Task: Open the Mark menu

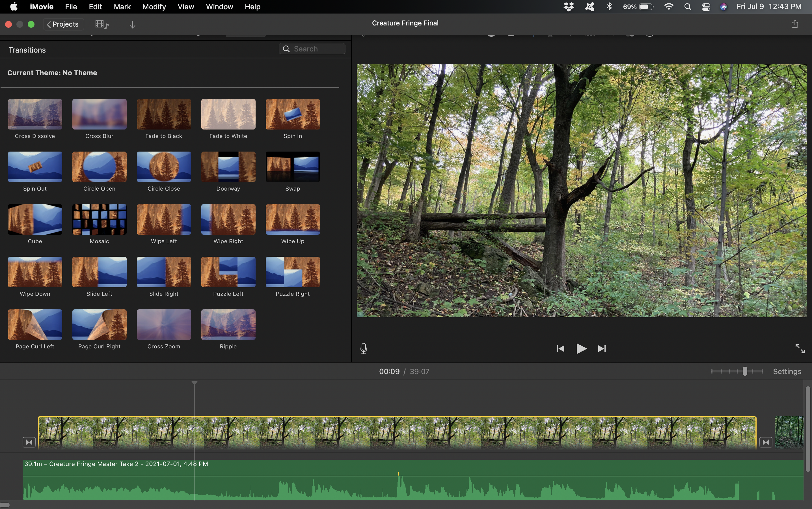Action: (122, 7)
